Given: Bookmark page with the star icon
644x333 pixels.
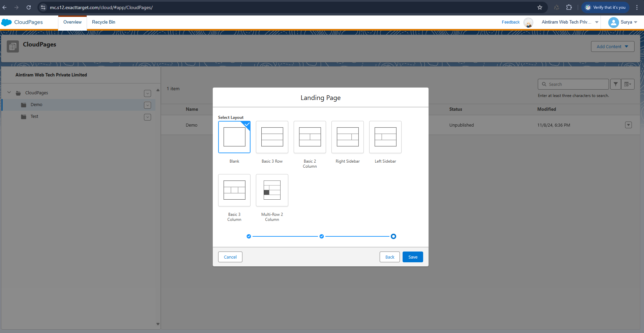Looking at the screenshot, I should [539, 7].
